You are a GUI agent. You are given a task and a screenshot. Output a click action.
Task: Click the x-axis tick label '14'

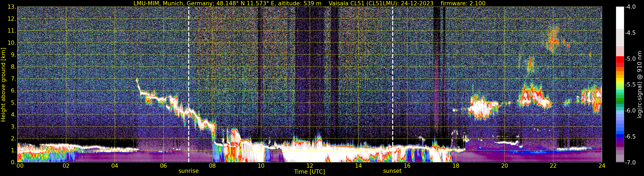tap(358, 166)
